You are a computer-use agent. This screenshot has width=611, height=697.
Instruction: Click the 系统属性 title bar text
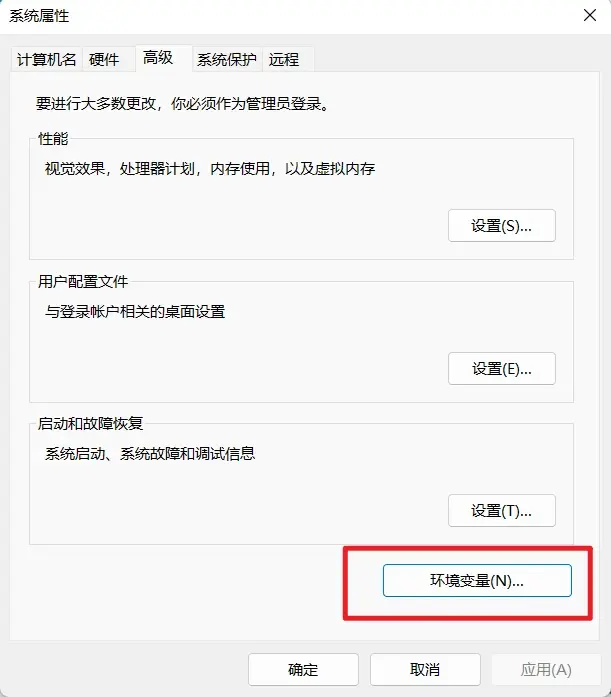pos(39,16)
